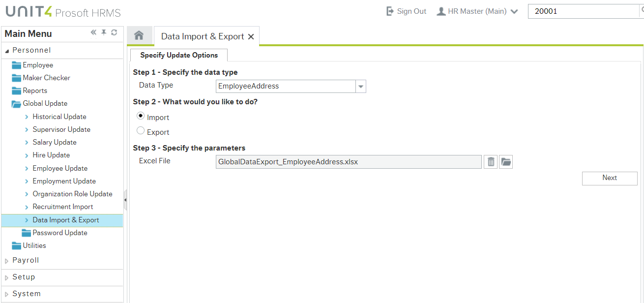The width and height of the screenshot is (644, 303).
Task: Click the chevron beside Historical Update
Action: (27, 117)
